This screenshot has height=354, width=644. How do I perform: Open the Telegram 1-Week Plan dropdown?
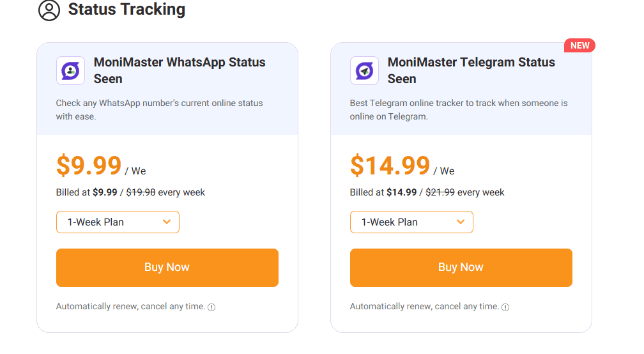point(411,222)
